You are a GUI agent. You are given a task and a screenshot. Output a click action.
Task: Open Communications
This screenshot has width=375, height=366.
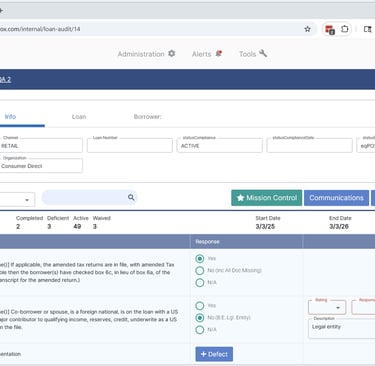pyautogui.click(x=336, y=198)
